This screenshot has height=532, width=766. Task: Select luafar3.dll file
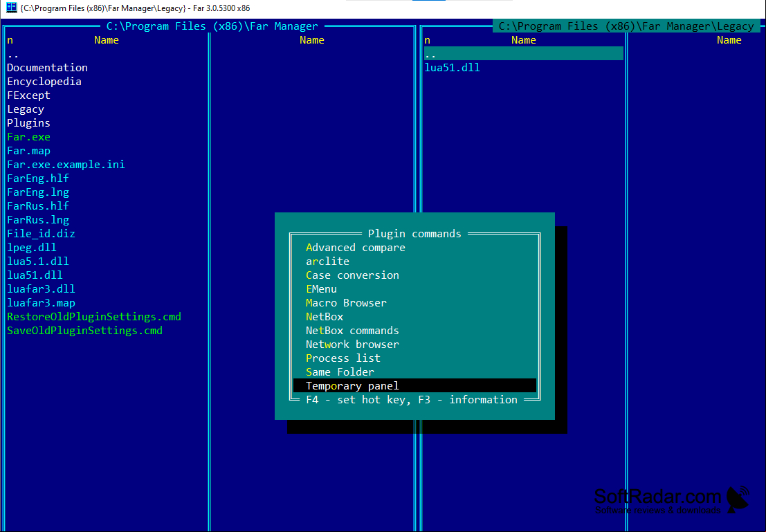(41, 289)
